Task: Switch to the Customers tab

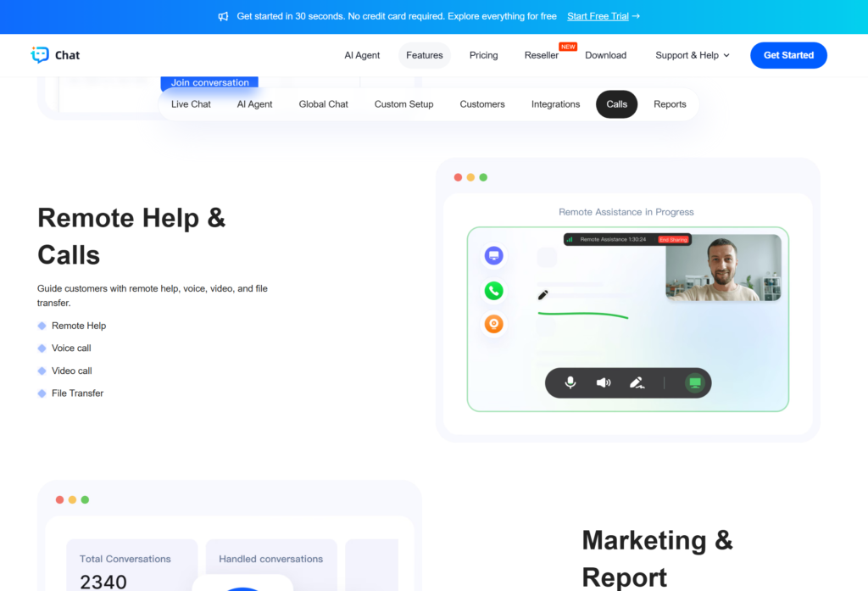Action: 482,104
